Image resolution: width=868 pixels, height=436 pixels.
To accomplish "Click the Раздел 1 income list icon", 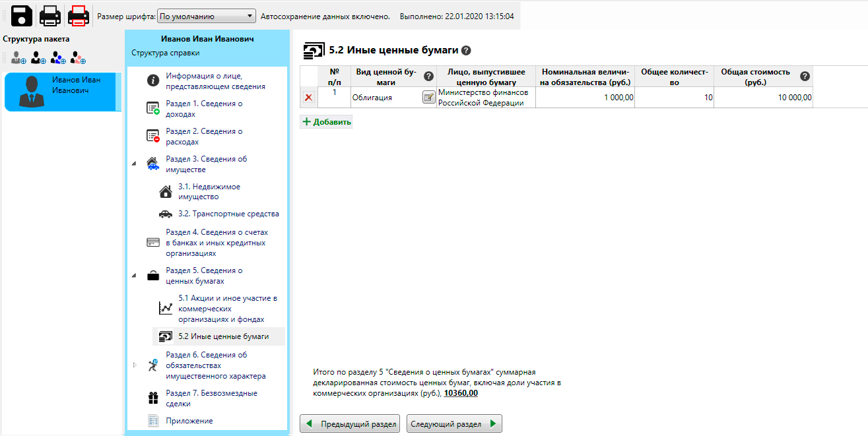I will click(153, 109).
